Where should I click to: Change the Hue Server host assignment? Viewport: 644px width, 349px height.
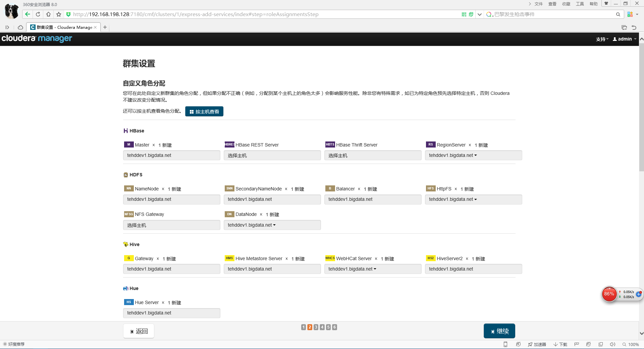171,313
